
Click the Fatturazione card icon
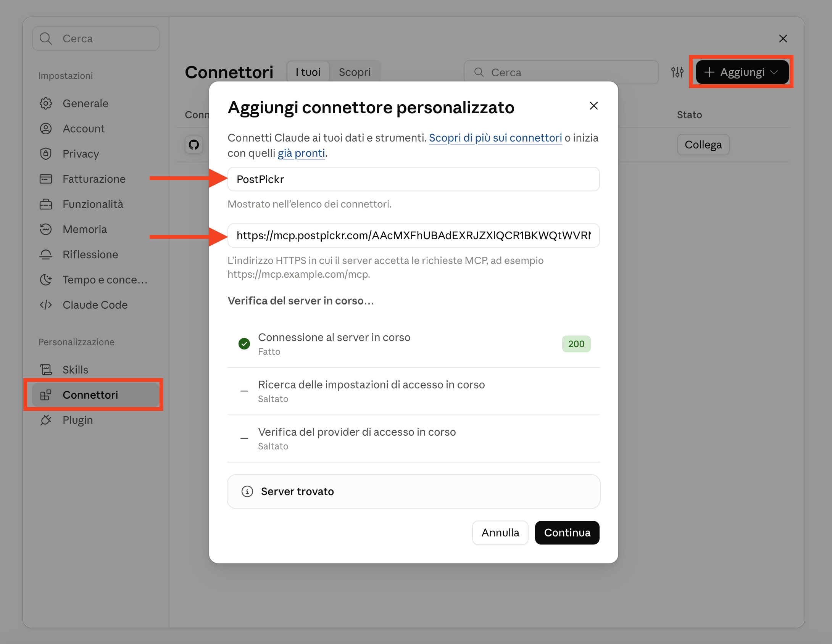(46, 179)
